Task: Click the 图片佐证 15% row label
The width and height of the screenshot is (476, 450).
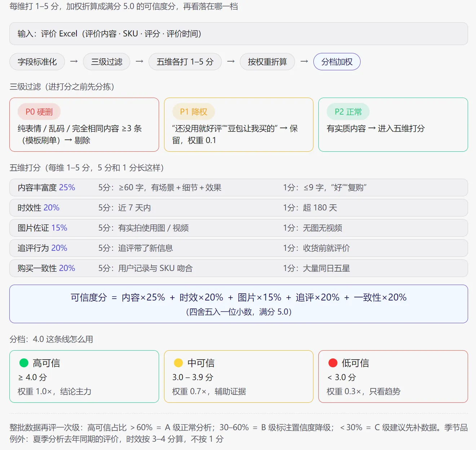Action: coord(43,228)
